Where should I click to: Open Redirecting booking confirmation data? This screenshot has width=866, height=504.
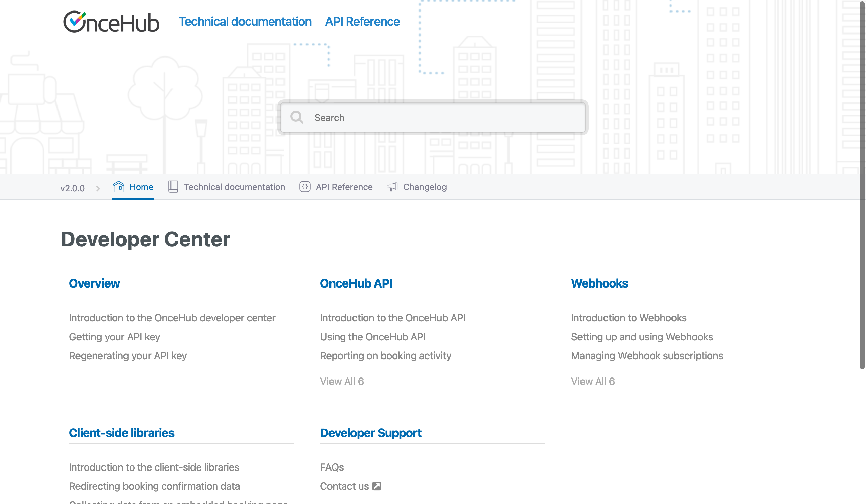point(155,486)
